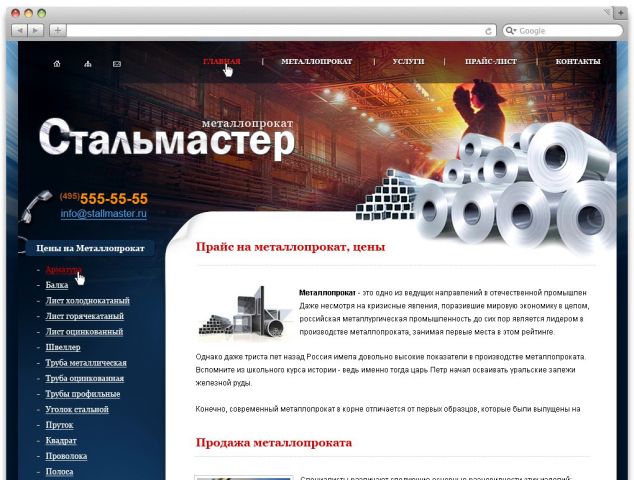Reload page with refresh icon

point(488,31)
